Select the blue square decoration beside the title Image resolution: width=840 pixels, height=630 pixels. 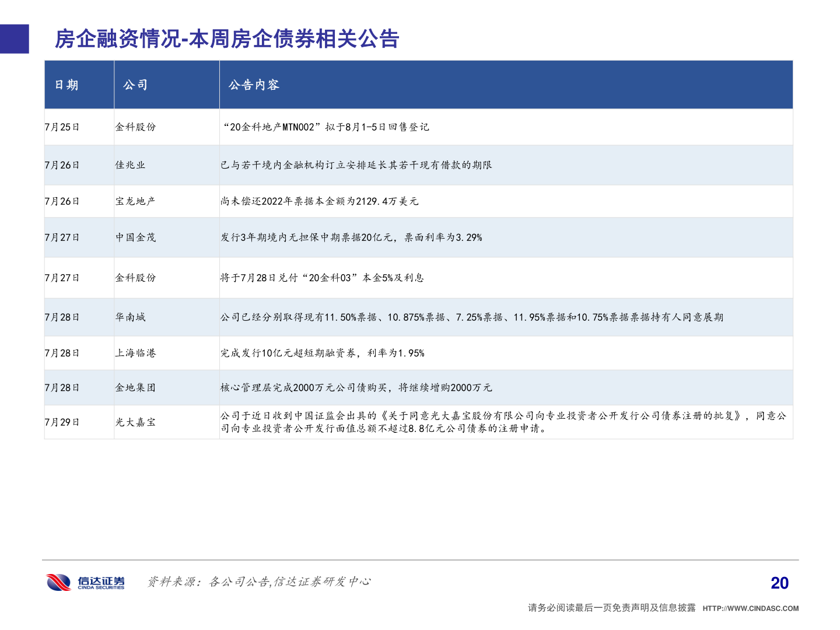click(14, 40)
